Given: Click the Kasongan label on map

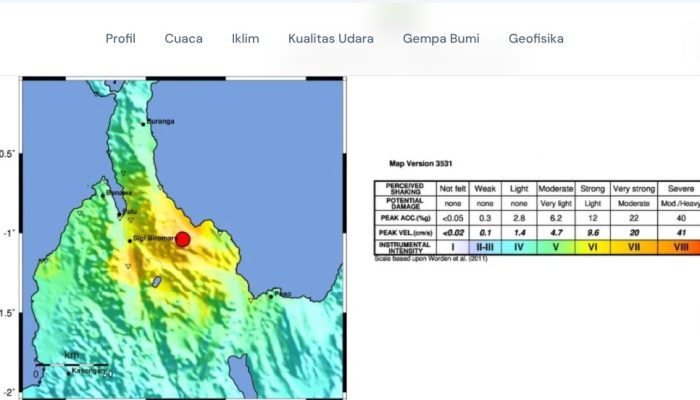Looking at the screenshot, I should pos(88,371).
